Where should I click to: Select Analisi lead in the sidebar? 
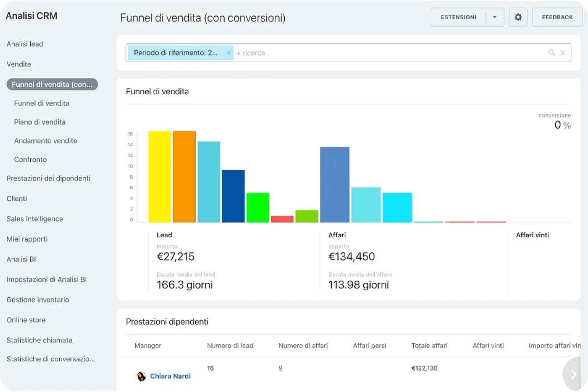click(25, 44)
